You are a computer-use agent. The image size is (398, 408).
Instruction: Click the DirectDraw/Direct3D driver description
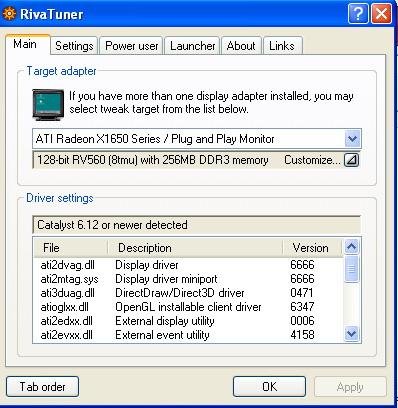(x=180, y=293)
